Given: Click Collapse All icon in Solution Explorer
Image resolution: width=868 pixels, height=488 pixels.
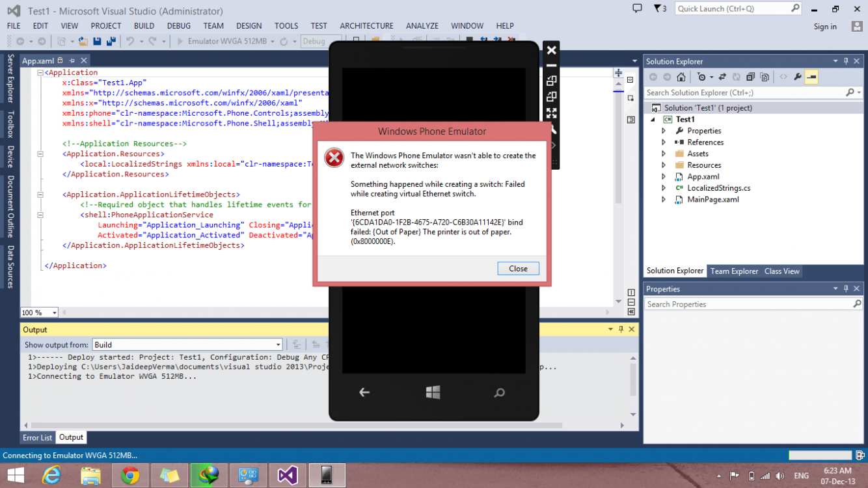Looking at the screenshot, I should click(x=750, y=77).
